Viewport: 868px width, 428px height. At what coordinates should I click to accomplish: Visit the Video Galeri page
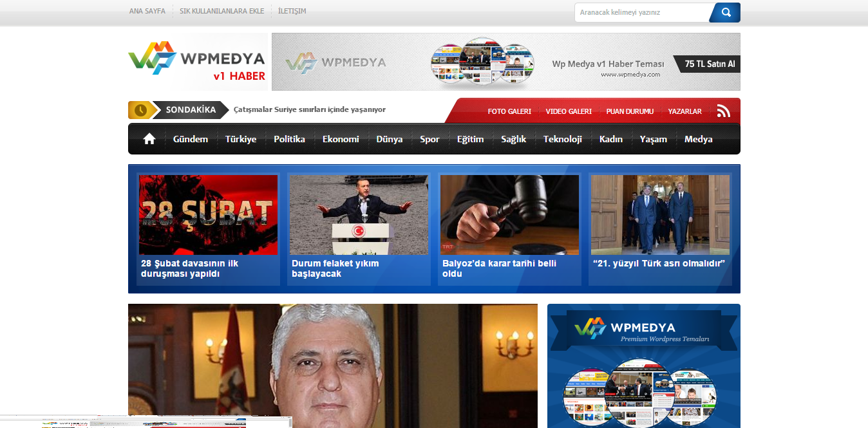569,111
